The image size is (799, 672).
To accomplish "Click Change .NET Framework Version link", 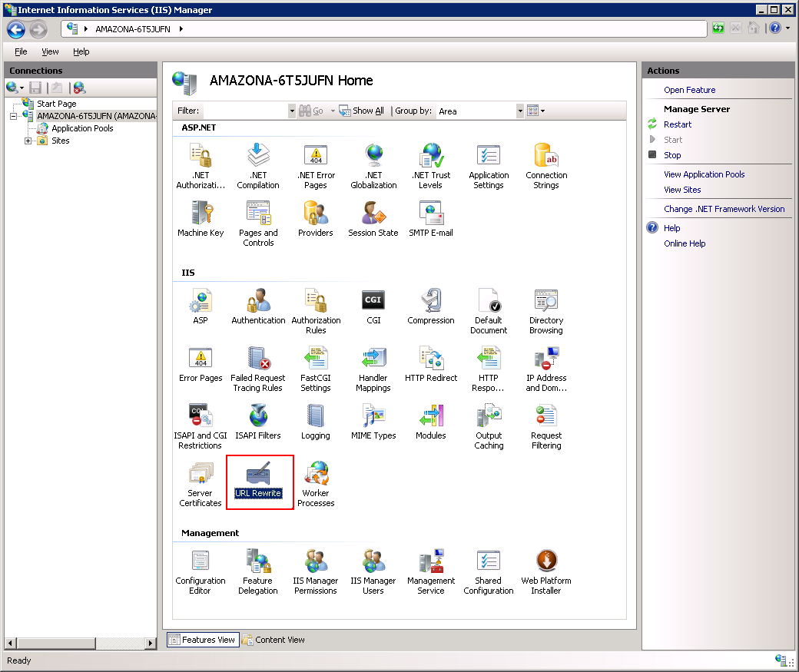I will click(724, 209).
